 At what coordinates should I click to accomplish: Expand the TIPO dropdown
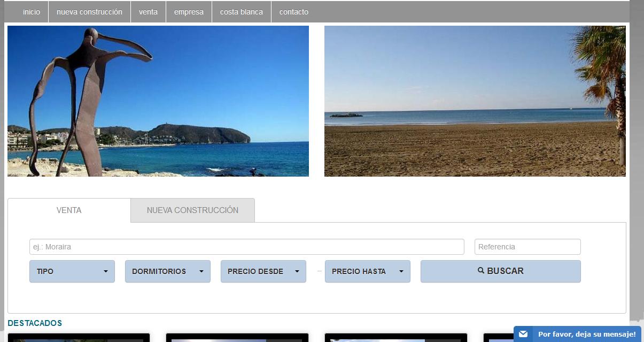(x=72, y=271)
